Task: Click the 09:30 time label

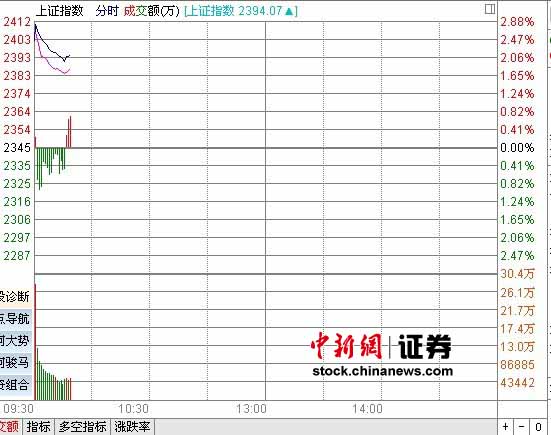Action: point(18,409)
